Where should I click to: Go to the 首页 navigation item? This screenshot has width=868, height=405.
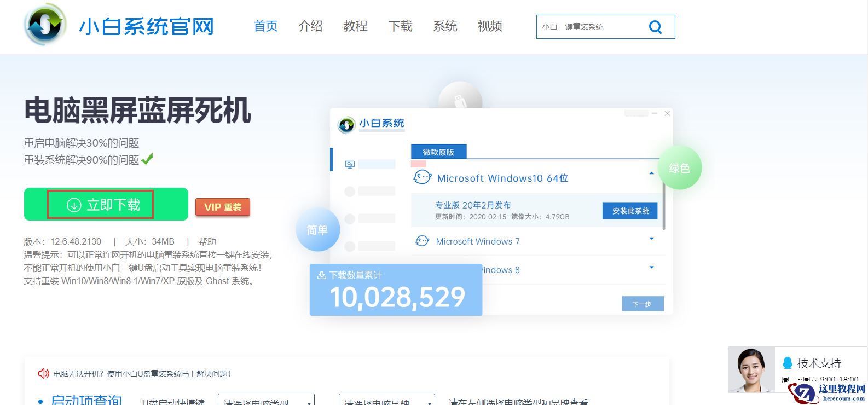(266, 26)
